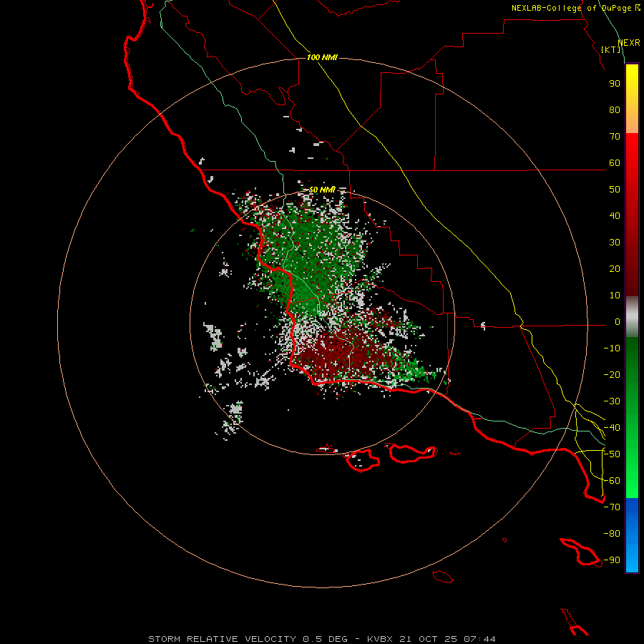Click the 10 value on the color scale
Screen dimensions: 644x644
615,296
